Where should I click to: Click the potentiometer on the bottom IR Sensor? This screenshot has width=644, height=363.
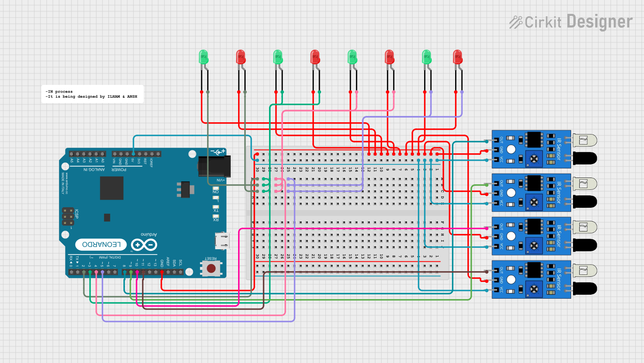pos(534,289)
